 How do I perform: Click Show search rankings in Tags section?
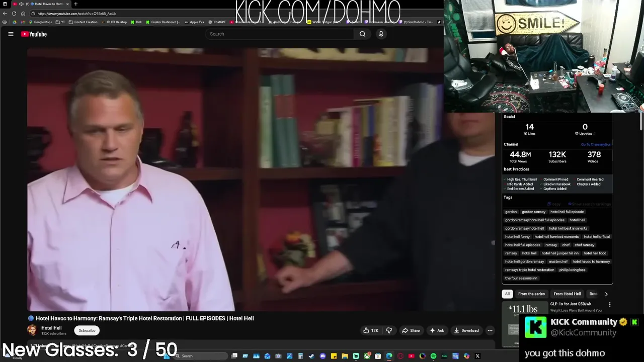click(589, 204)
